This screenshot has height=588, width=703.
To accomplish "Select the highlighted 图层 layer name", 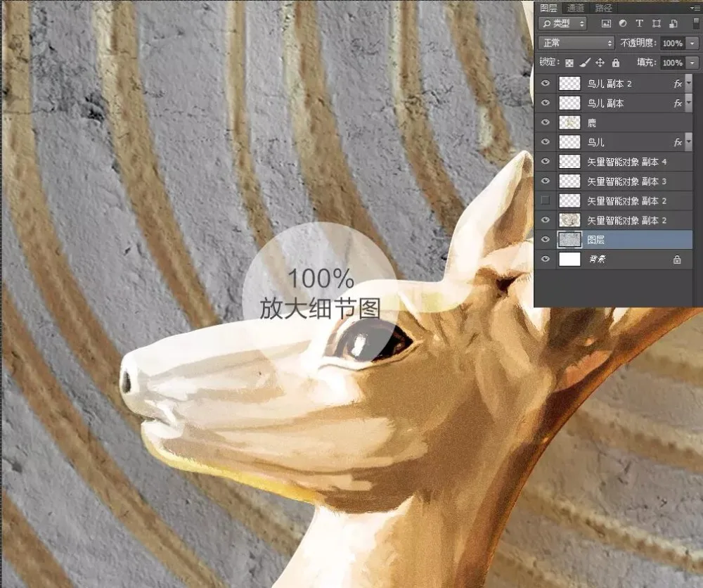I will 596,240.
